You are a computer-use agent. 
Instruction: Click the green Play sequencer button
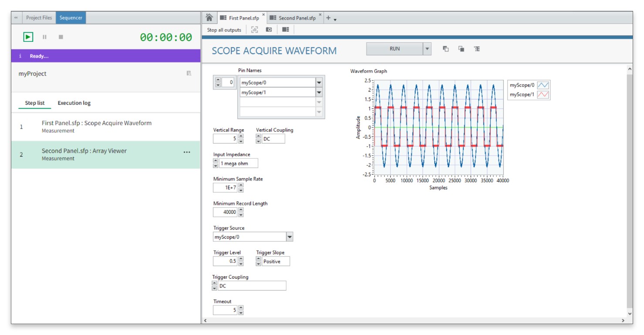pyautogui.click(x=28, y=37)
